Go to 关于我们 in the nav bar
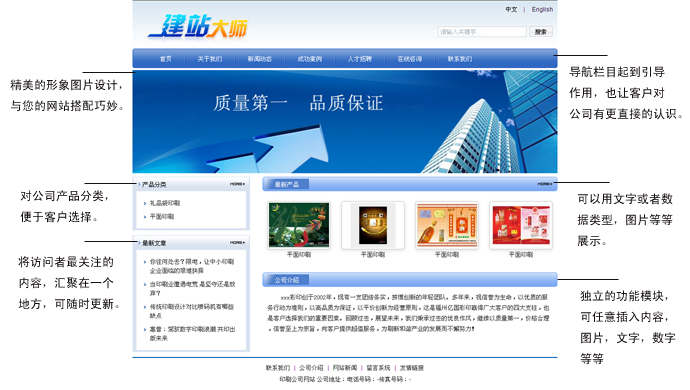Viewport: 690px width, 390px height. coord(209,59)
